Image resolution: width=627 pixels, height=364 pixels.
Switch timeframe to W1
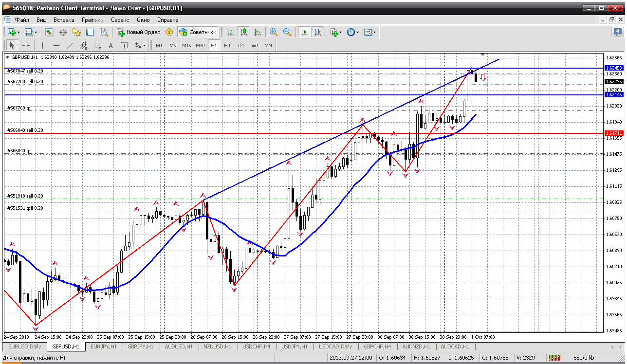click(255, 45)
